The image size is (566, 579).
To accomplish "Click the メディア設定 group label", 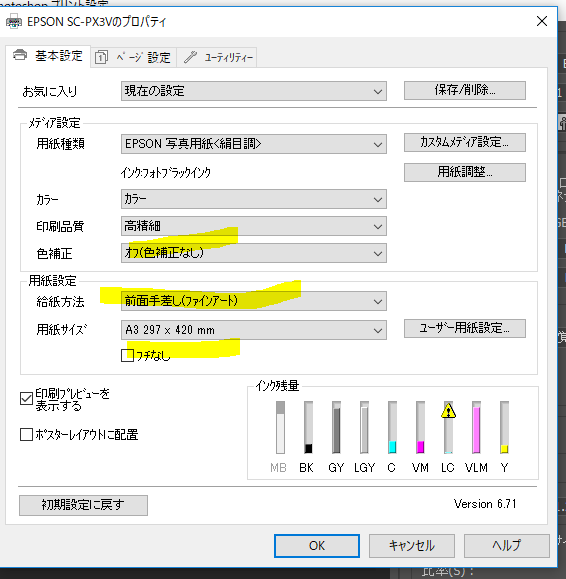I will (55, 123).
